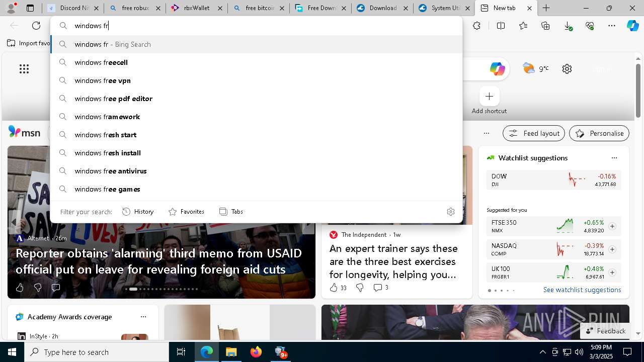Select suggestion windows framework

coord(257,117)
